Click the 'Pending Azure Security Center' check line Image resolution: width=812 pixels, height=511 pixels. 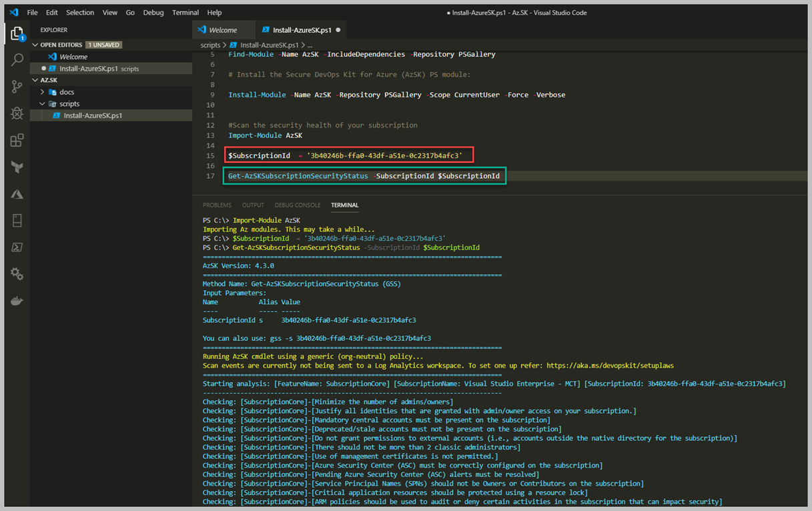click(x=371, y=474)
